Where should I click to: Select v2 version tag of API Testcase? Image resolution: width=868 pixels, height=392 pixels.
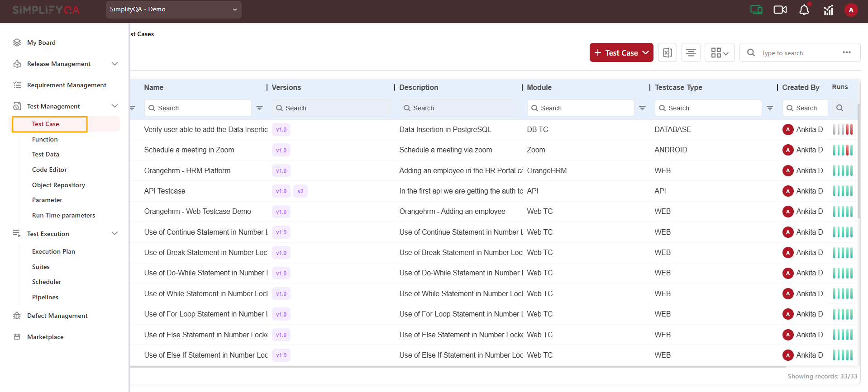click(300, 191)
